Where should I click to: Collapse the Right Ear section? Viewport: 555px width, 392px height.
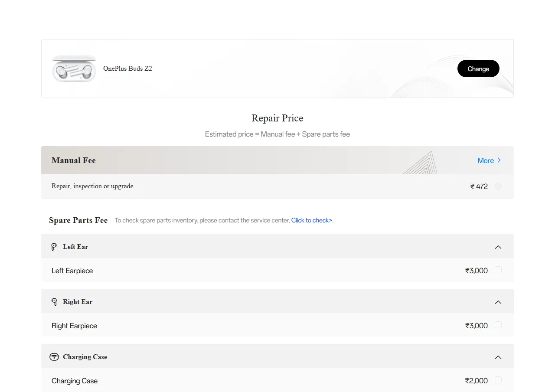point(498,302)
